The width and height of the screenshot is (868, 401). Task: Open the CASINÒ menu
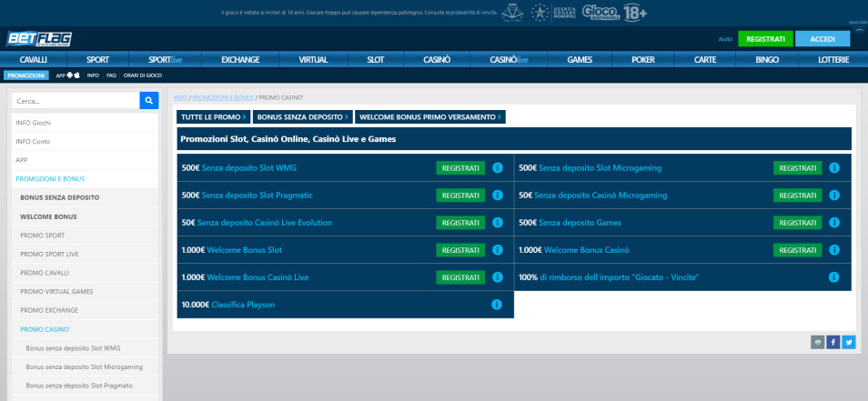point(437,60)
